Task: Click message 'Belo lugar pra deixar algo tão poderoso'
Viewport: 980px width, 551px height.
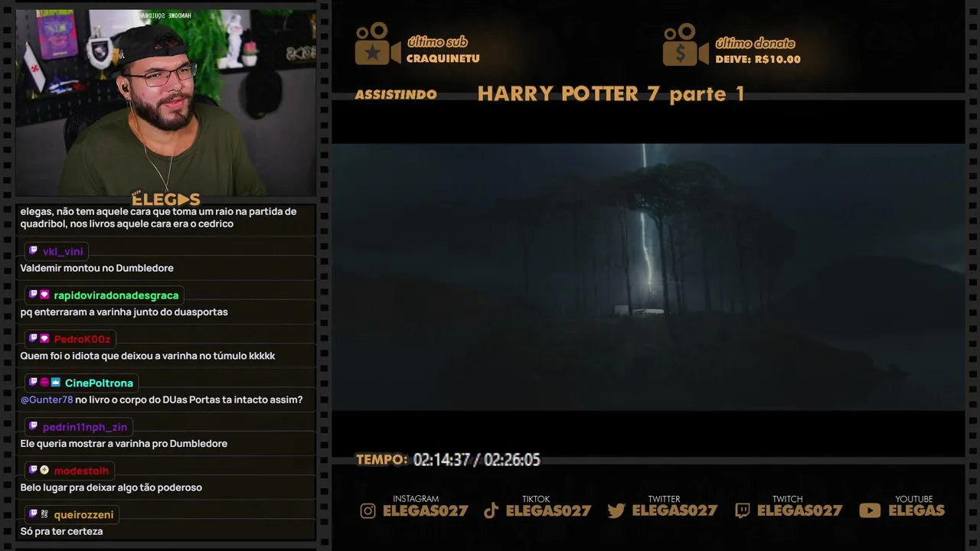Action: [x=111, y=487]
